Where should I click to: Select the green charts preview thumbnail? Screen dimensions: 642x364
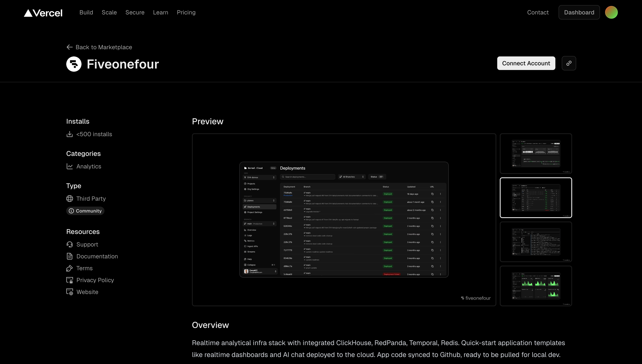536,286
